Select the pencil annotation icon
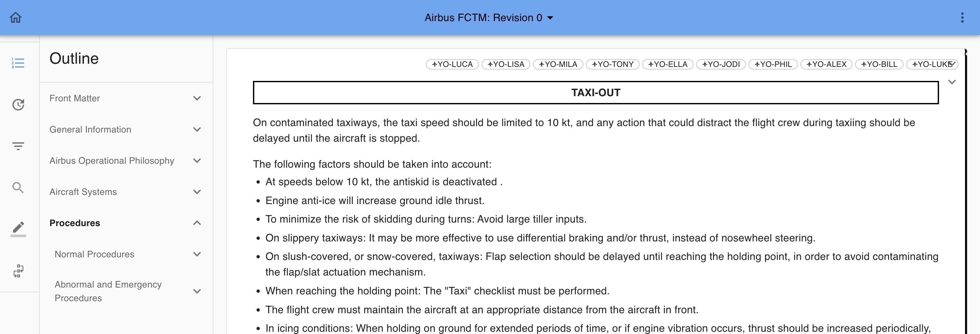This screenshot has width=980, height=334. 18,228
